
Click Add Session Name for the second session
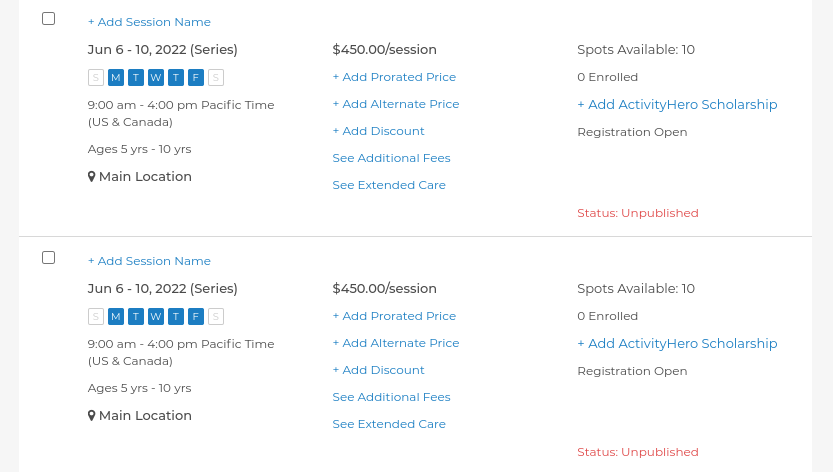pyautogui.click(x=149, y=261)
